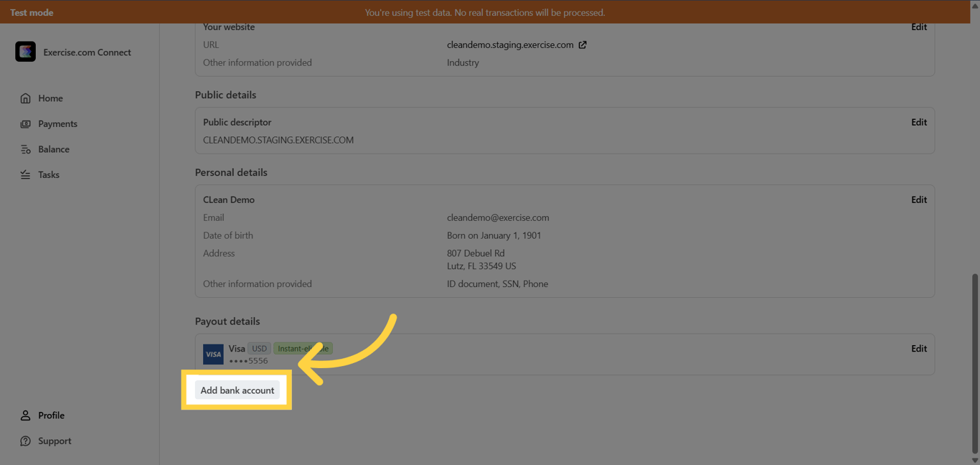Click the Support question mark icon
Screen dimensions: 980x465
tap(25, 441)
